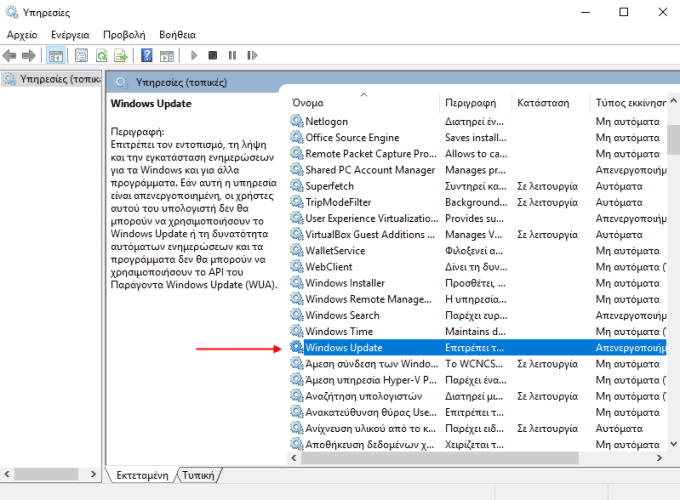Click the Refresh toolbar icon

pyautogui.click(x=101, y=56)
